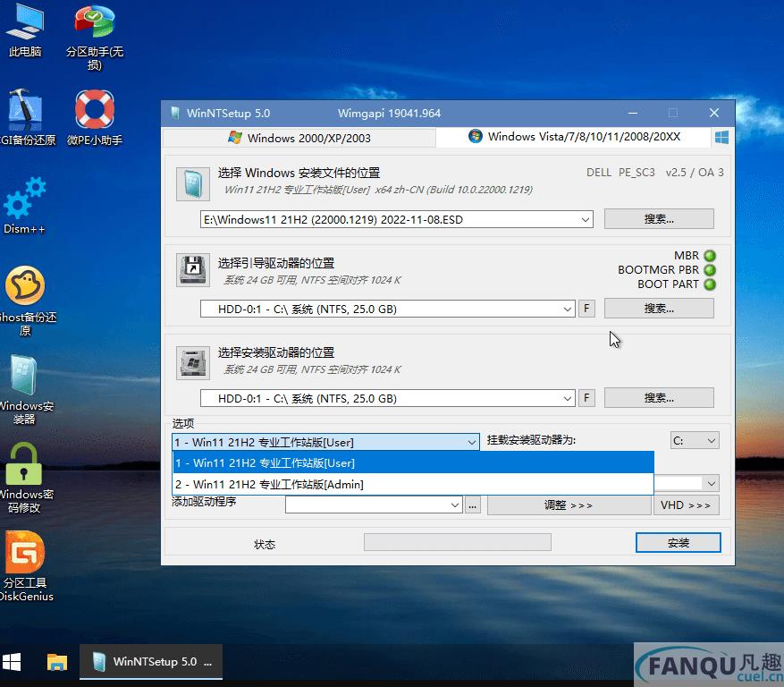
Task: Close the WinNTSetup window
Action: (714, 113)
